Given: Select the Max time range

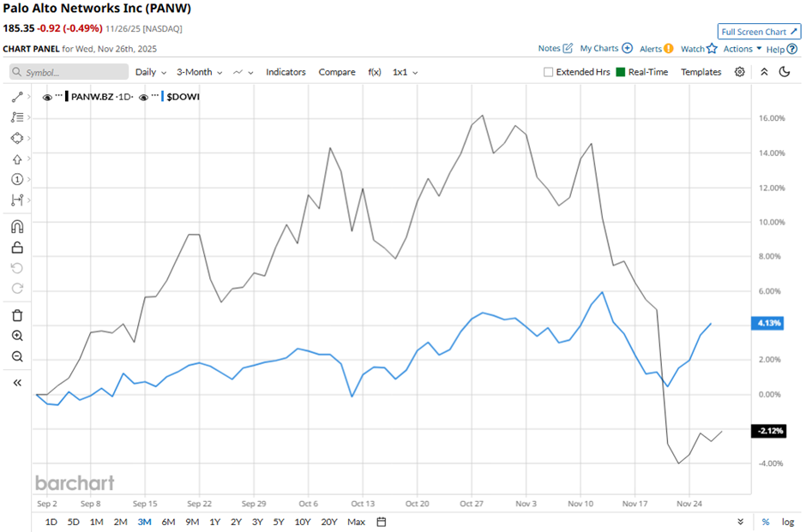Looking at the screenshot, I should (356, 522).
